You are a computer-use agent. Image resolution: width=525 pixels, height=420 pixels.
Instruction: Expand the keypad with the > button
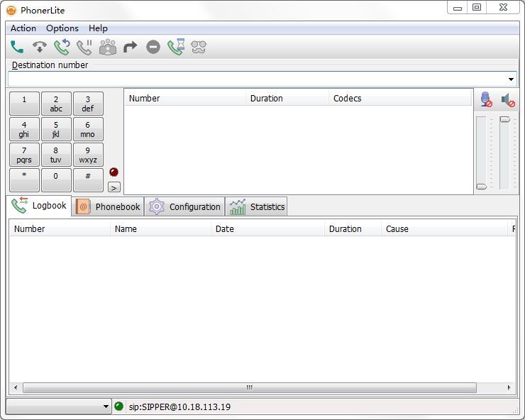tap(114, 187)
